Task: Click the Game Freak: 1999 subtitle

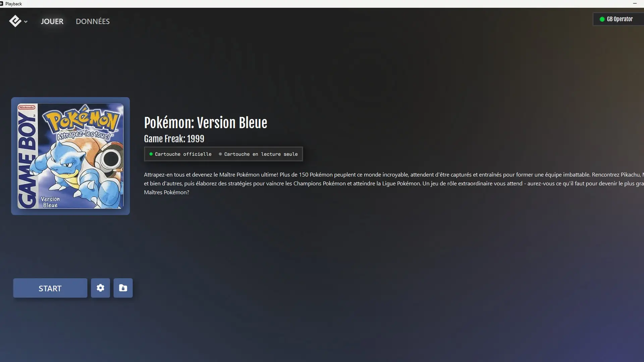Action: coord(174,139)
